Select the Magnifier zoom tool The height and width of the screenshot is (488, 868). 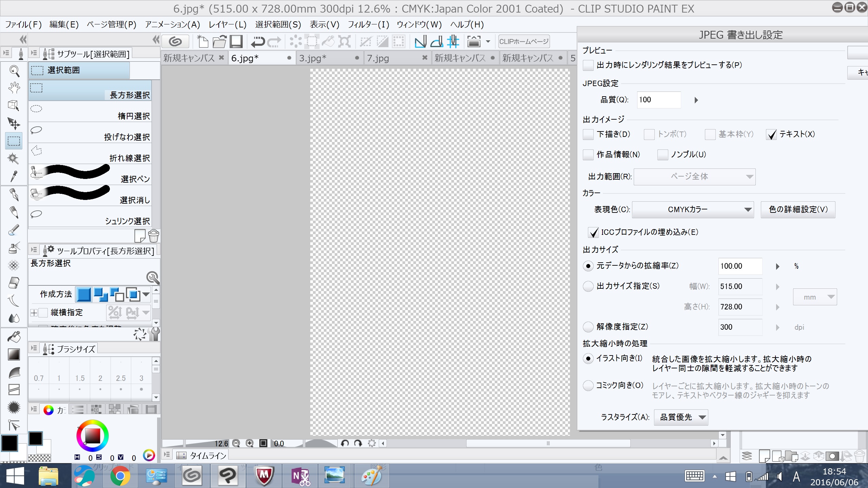click(x=14, y=70)
